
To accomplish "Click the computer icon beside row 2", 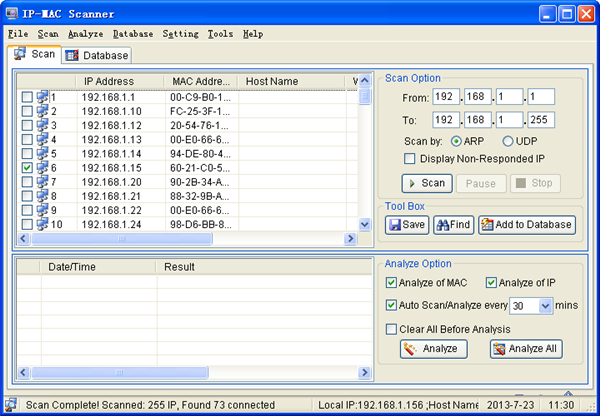I will pos(42,111).
